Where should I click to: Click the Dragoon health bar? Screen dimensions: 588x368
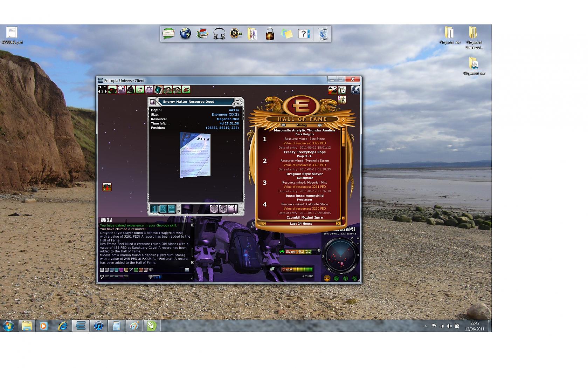click(297, 270)
